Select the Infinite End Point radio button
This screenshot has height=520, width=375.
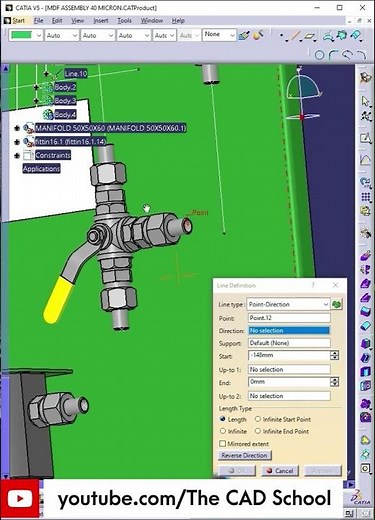pyautogui.click(x=258, y=431)
